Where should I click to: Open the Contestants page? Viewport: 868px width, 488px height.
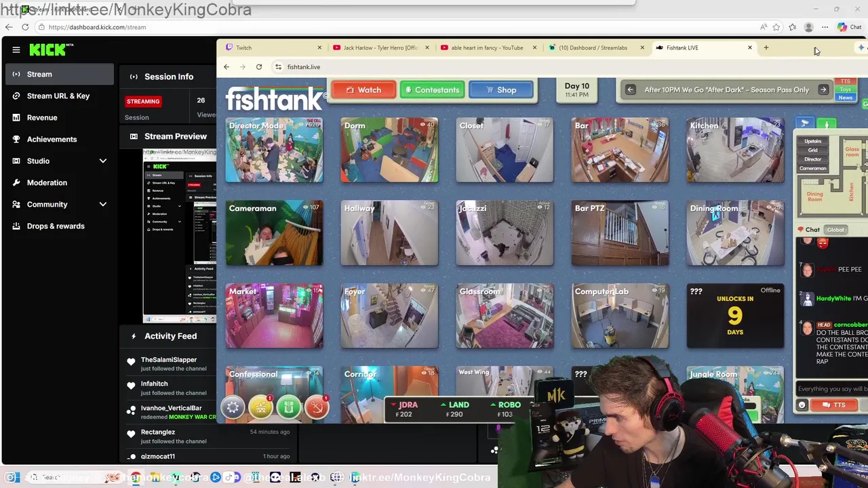pyautogui.click(x=432, y=90)
